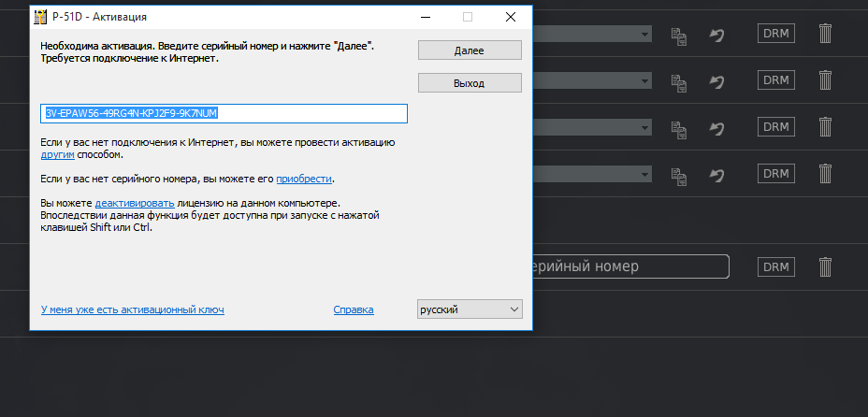The image size is (868, 417).
Task: Delete the first row with its trash icon
Action: click(x=825, y=33)
